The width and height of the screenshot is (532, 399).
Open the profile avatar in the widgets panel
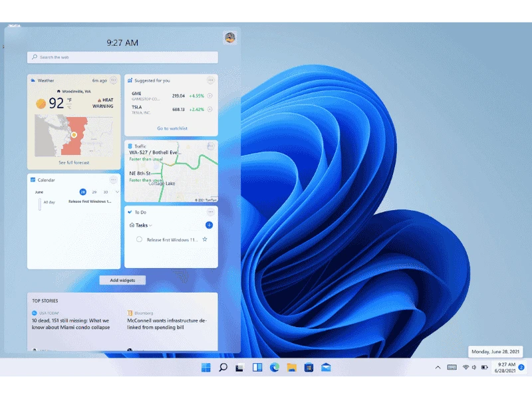click(230, 37)
